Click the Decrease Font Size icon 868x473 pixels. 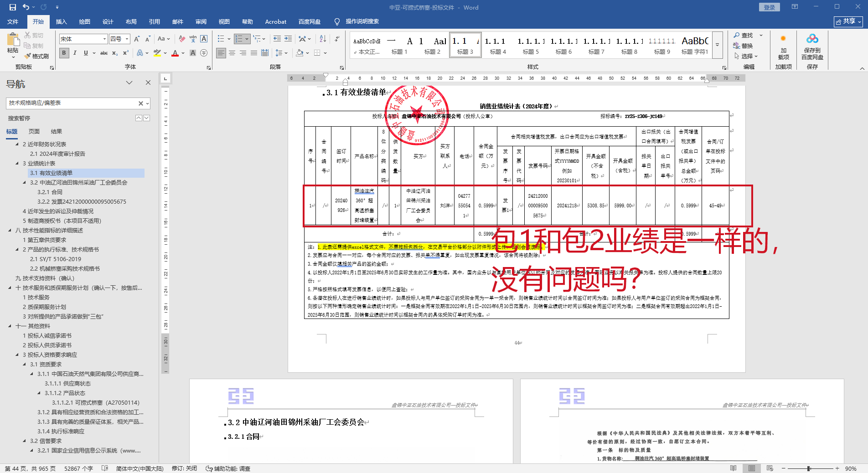pos(148,39)
